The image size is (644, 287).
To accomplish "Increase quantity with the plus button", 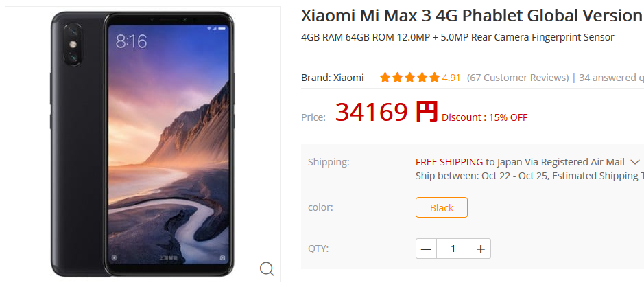I will point(481,249).
